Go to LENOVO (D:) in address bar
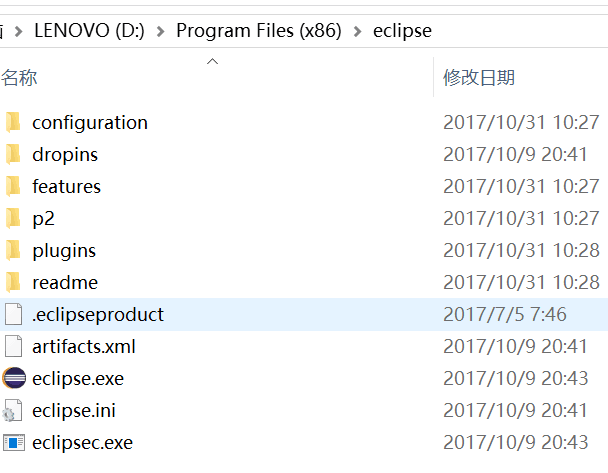 coord(89,31)
